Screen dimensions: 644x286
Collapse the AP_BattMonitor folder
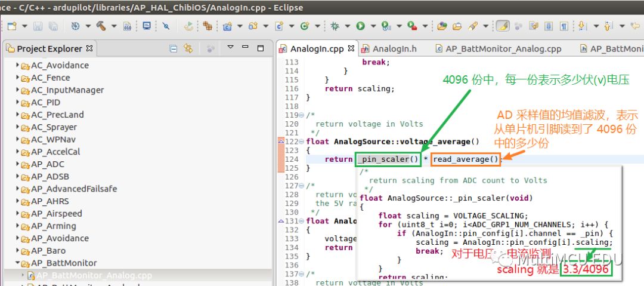point(17,263)
